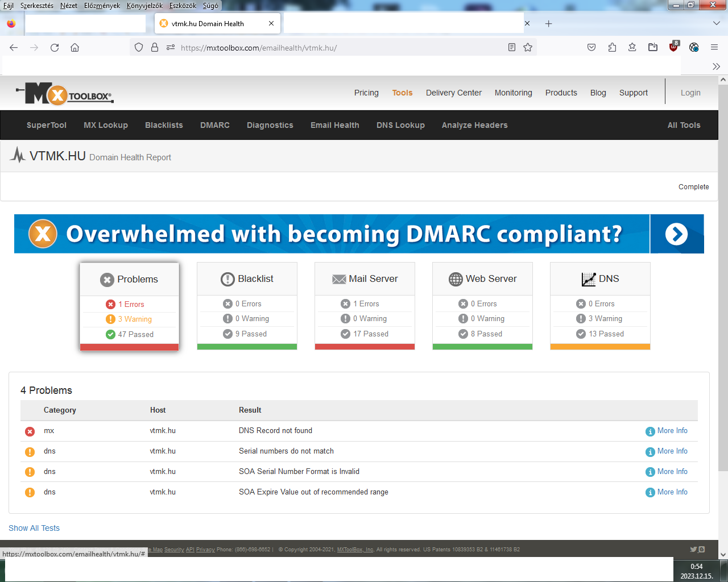Open the Eszközök menu
This screenshot has width=728, height=582.
pyautogui.click(x=183, y=6)
